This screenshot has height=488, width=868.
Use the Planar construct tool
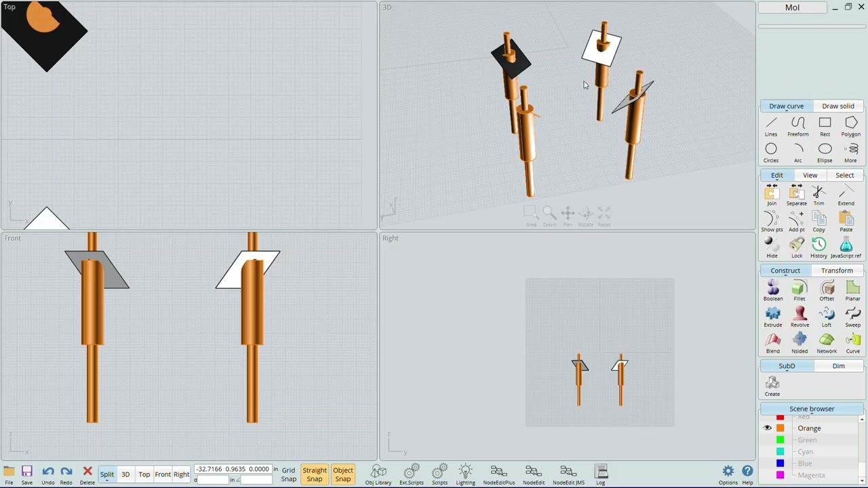coord(853,291)
